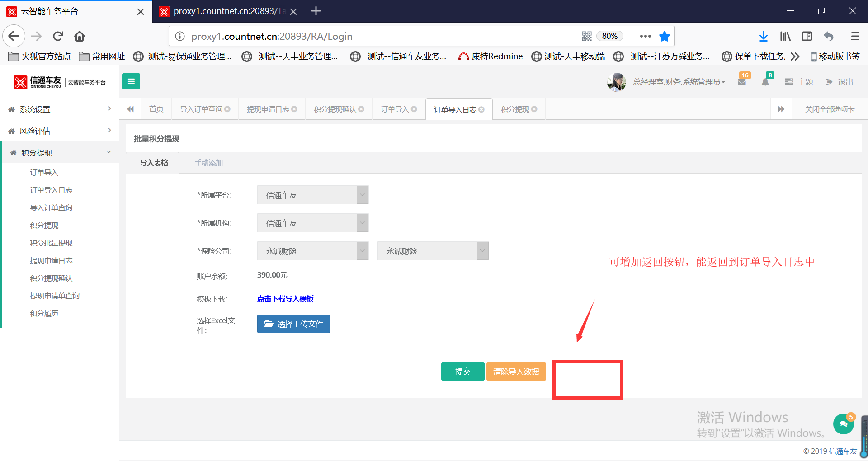Open the page actions three-dots menu
Image resolution: width=868 pixels, height=461 pixels.
(x=645, y=36)
